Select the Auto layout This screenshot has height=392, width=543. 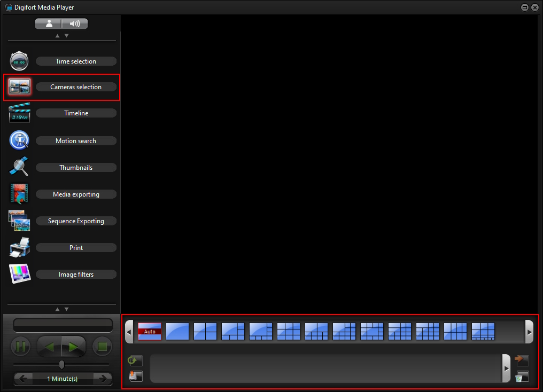pos(150,332)
